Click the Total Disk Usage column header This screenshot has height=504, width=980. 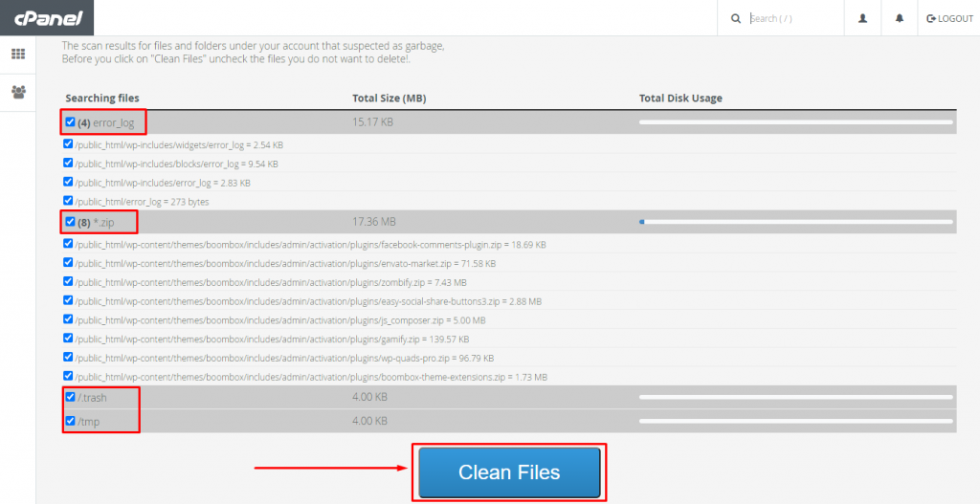[x=680, y=99]
